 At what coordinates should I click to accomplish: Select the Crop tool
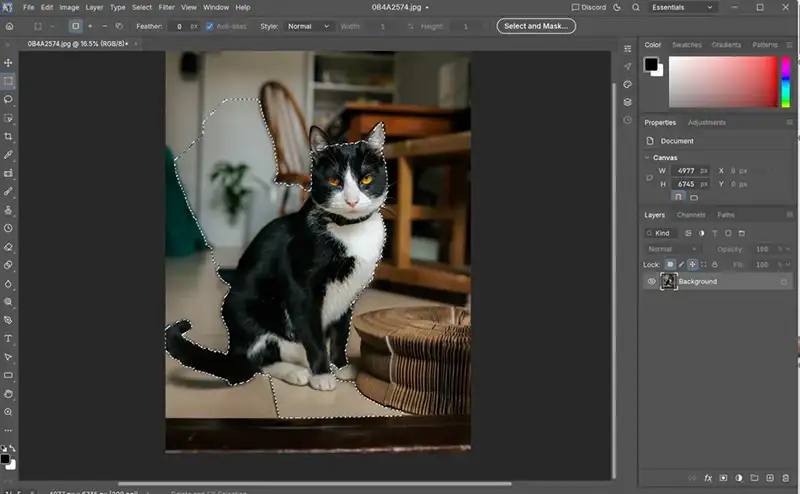[8, 136]
